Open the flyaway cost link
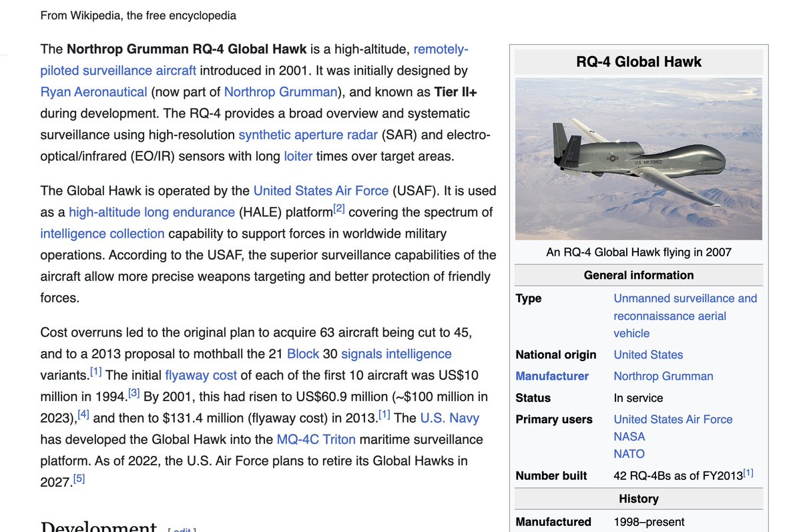The width and height of the screenshot is (801, 532). point(201,374)
